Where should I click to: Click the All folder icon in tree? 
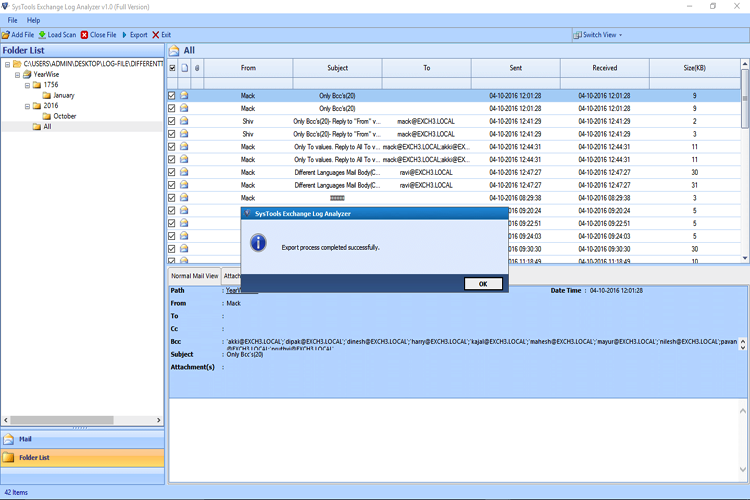[x=37, y=127]
